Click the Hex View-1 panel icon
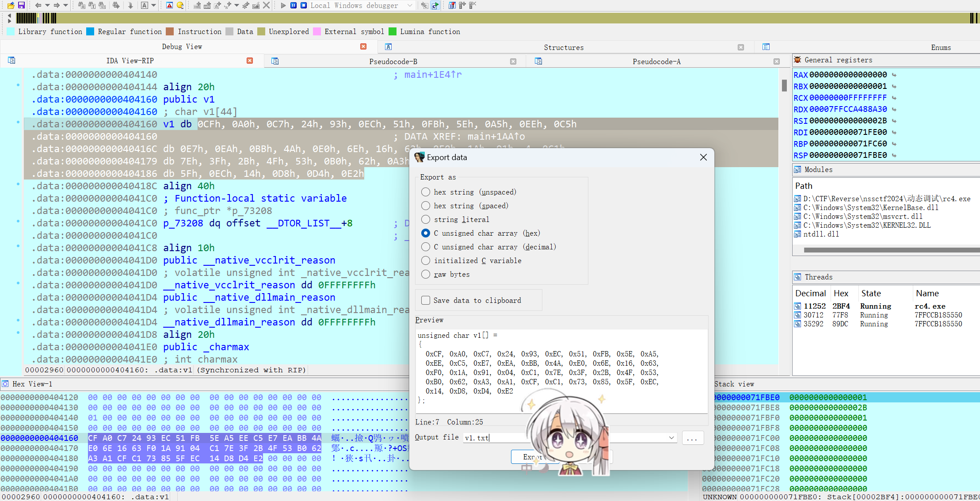The width and height of the screenshot is (980, 501). coord(5,384)
